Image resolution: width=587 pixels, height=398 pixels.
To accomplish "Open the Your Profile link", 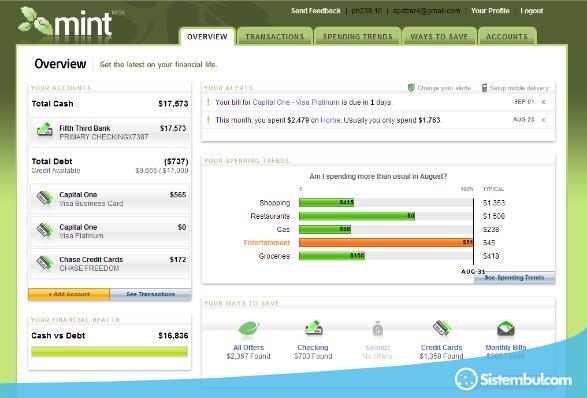I will pos(490,10).
